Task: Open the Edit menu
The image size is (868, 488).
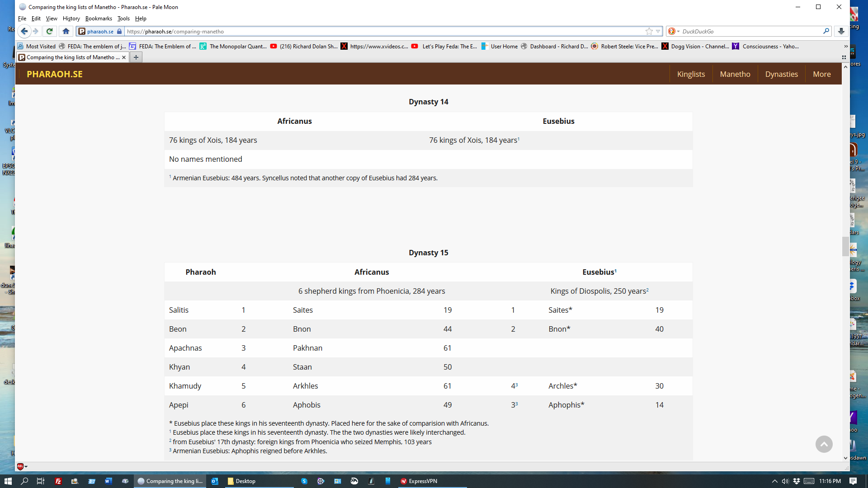Action: tap(36, 19)
